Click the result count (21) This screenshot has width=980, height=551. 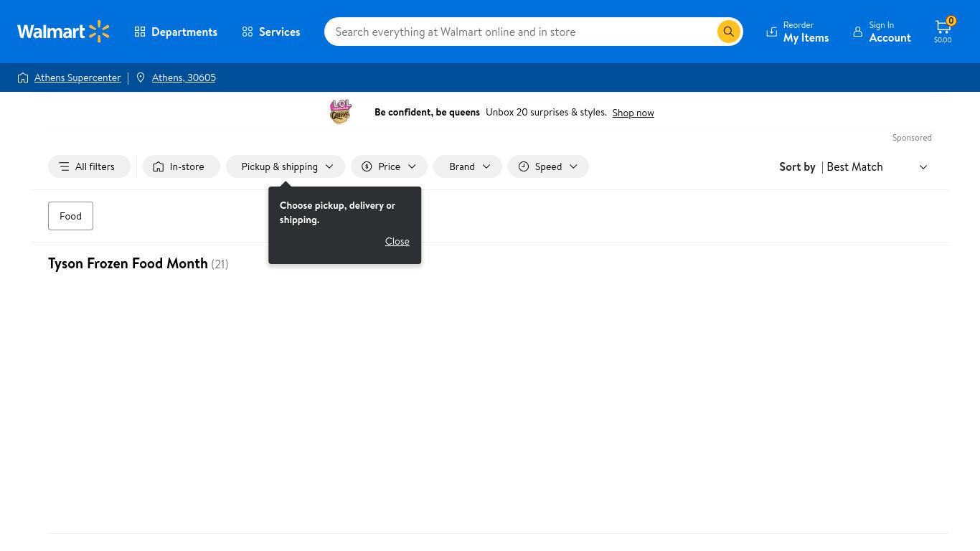point(220,264)
